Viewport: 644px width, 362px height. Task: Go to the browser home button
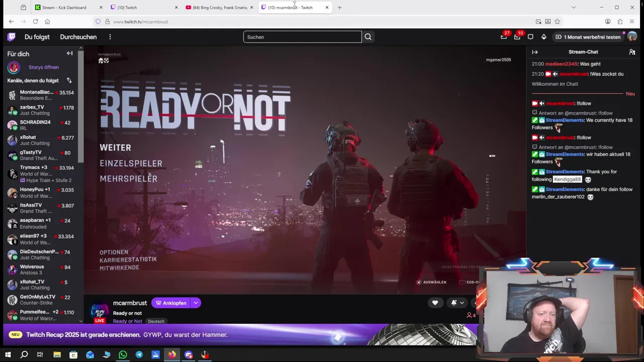(x=47, y=22)
